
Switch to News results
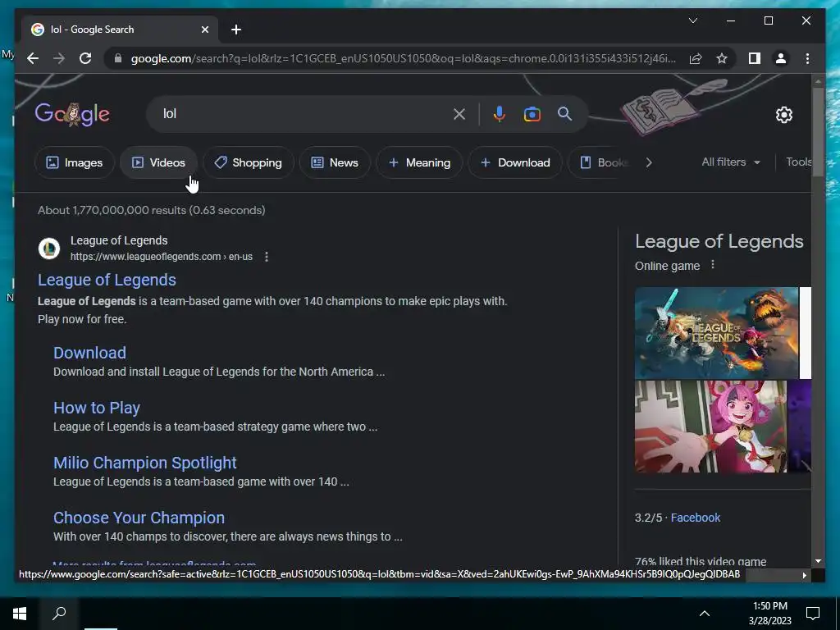pyautogui.click(x=335, y=162)
